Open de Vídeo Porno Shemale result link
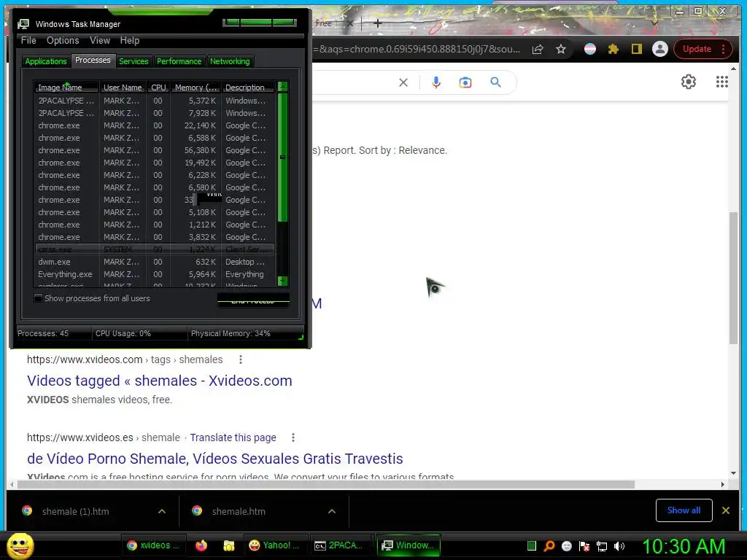 click(x=215, y=459)
